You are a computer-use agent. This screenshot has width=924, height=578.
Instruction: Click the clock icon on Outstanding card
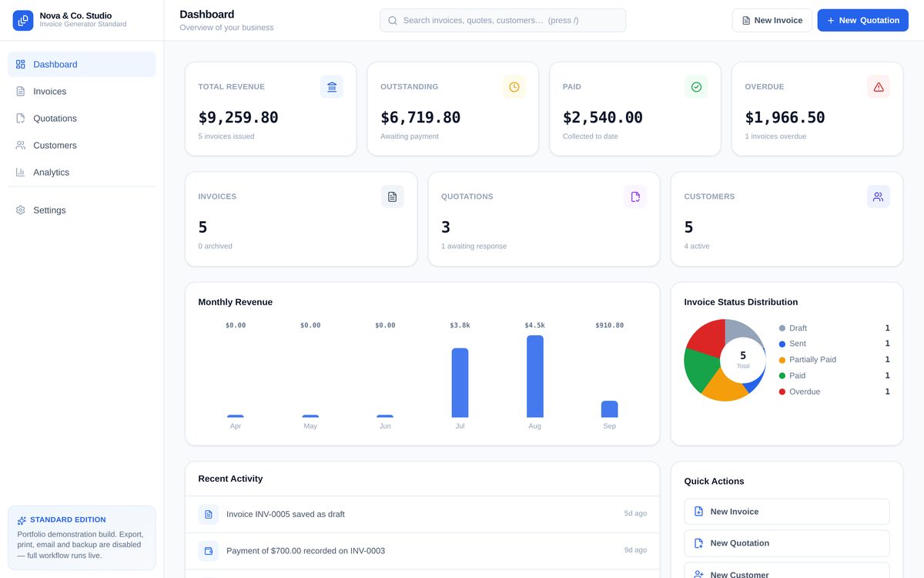tap(514, 87)
